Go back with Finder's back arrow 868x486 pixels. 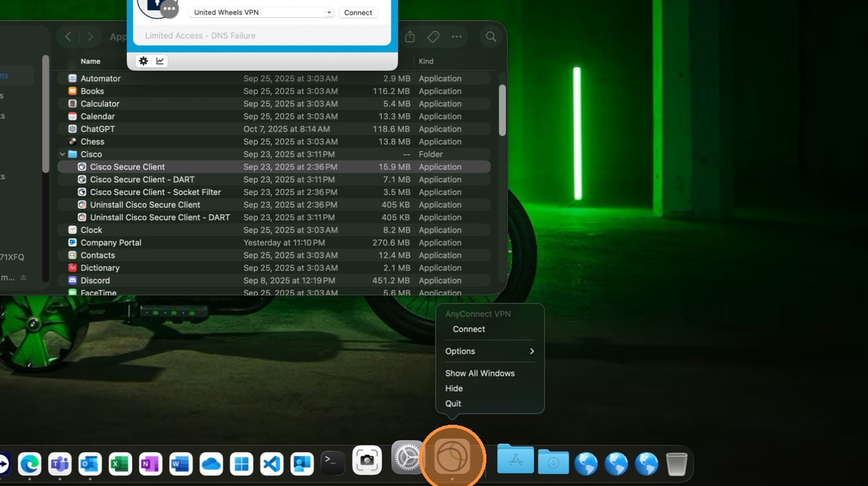pos(68,37)
